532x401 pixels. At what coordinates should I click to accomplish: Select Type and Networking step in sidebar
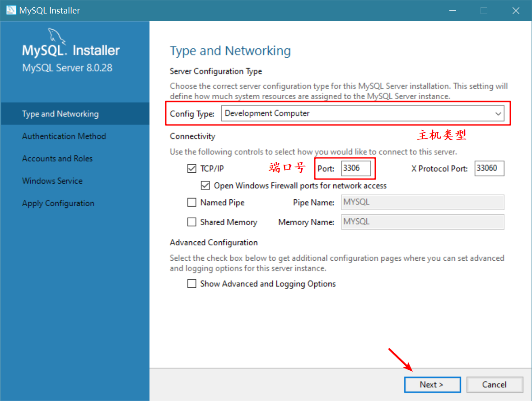75,114
